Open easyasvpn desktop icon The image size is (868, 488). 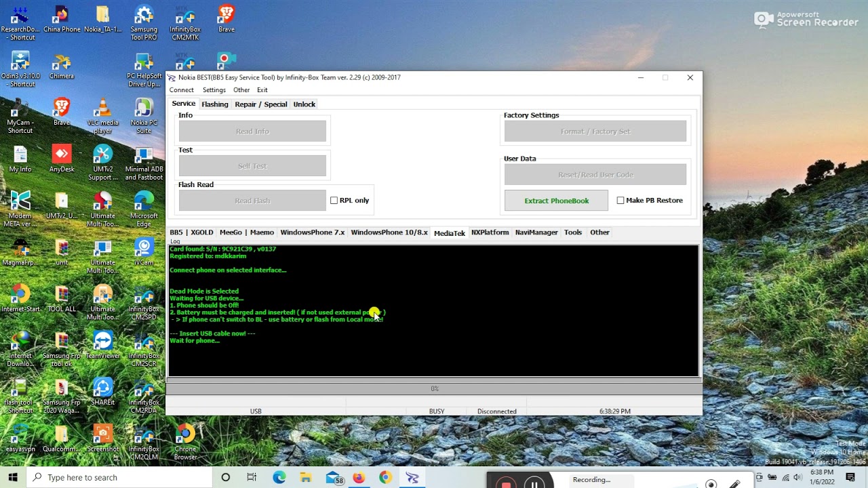[20, 438]
